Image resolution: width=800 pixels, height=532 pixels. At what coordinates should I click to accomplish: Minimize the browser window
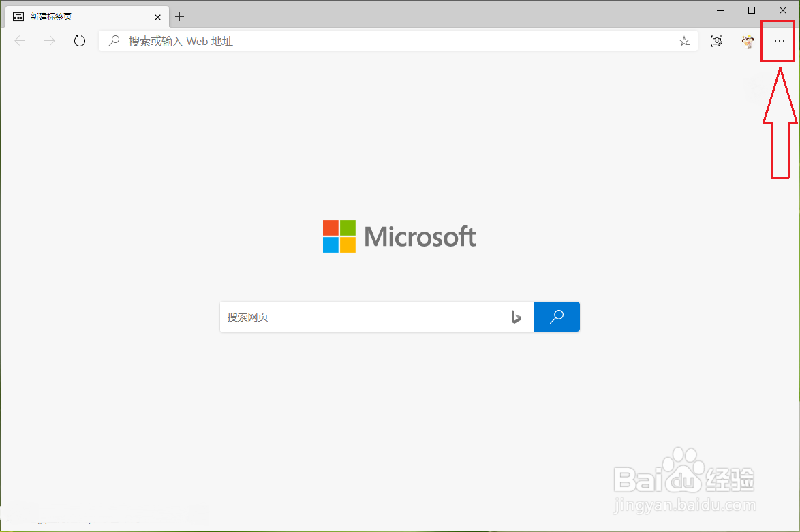pos(720,10)
